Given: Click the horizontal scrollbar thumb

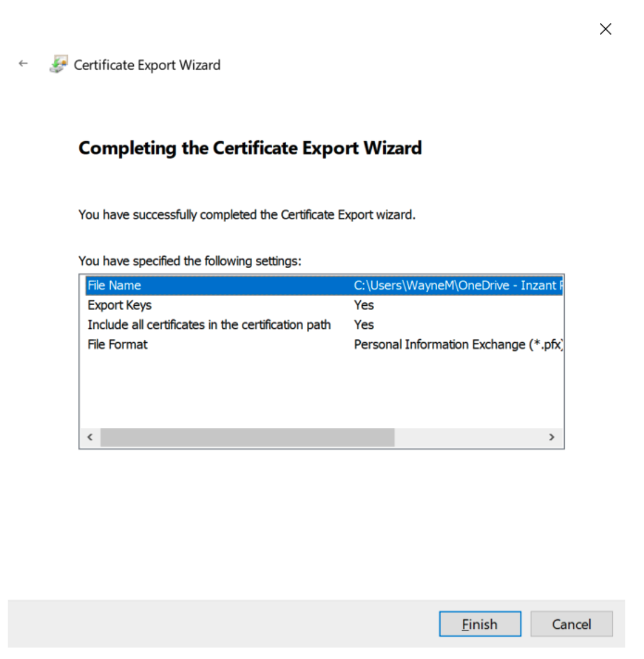Looking at the screenshot, I should [x=247, y=437].
